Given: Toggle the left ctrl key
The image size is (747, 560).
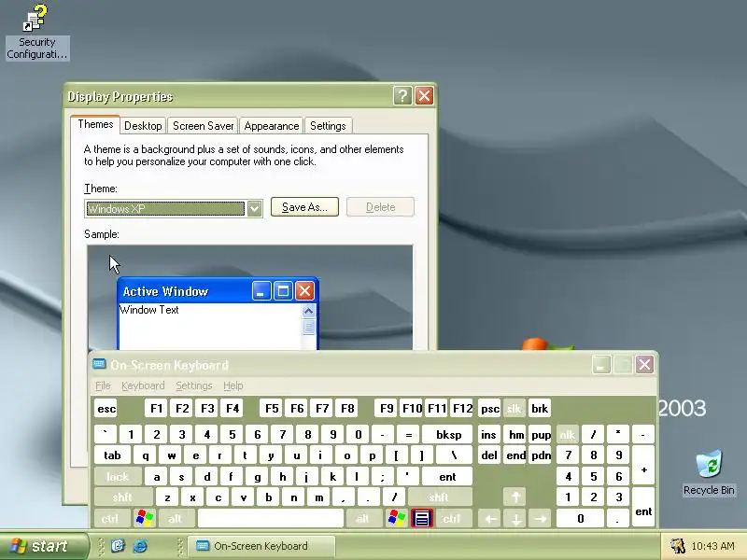Looking at the screenshot, I should (x=110, y=518).
